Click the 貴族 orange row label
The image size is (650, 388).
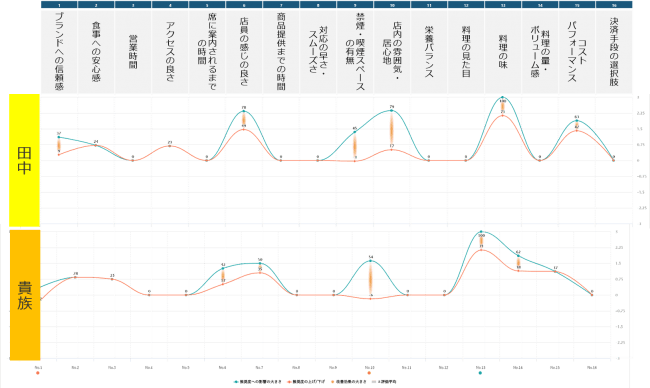[x=25, y=295]
